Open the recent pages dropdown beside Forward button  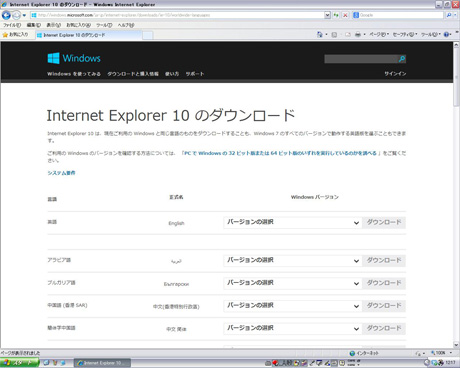[24, 15]
